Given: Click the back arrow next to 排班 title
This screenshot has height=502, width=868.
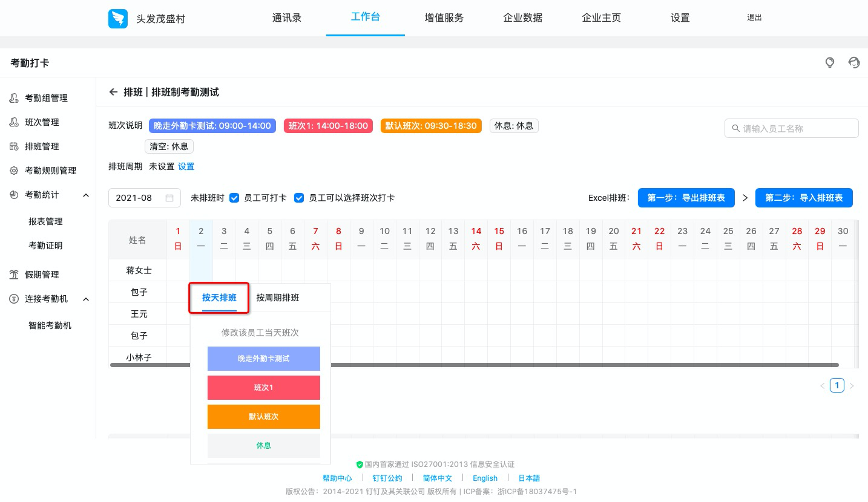Looking at the screenshot, I should pos(113,92).
